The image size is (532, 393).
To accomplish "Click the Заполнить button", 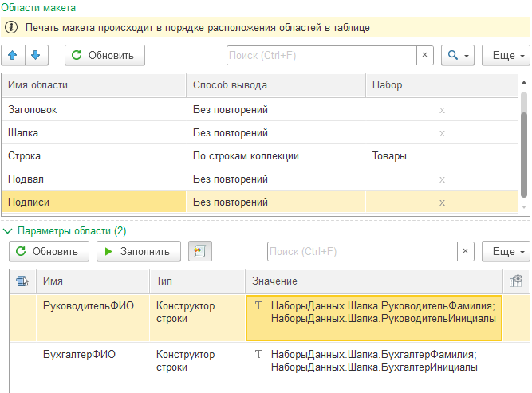I will coord(139,251).
